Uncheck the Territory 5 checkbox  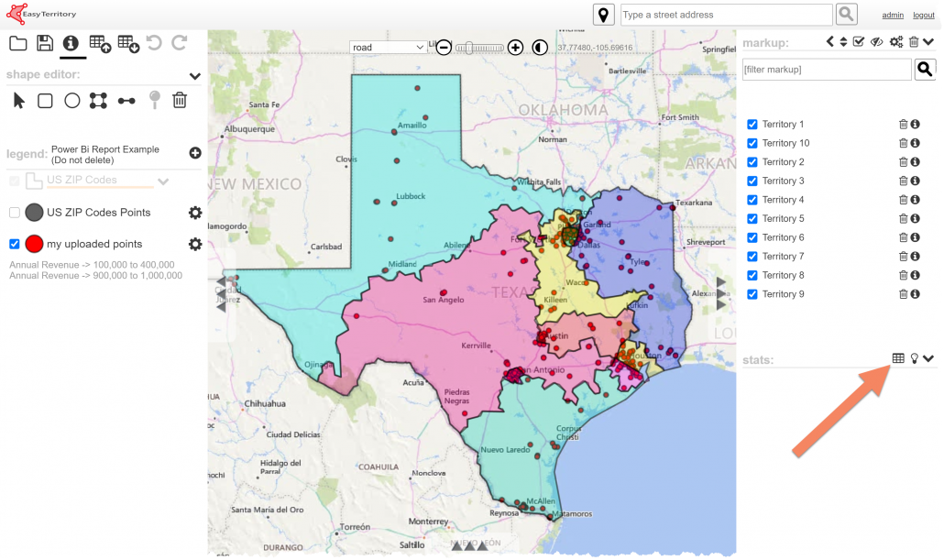(752, 218)
